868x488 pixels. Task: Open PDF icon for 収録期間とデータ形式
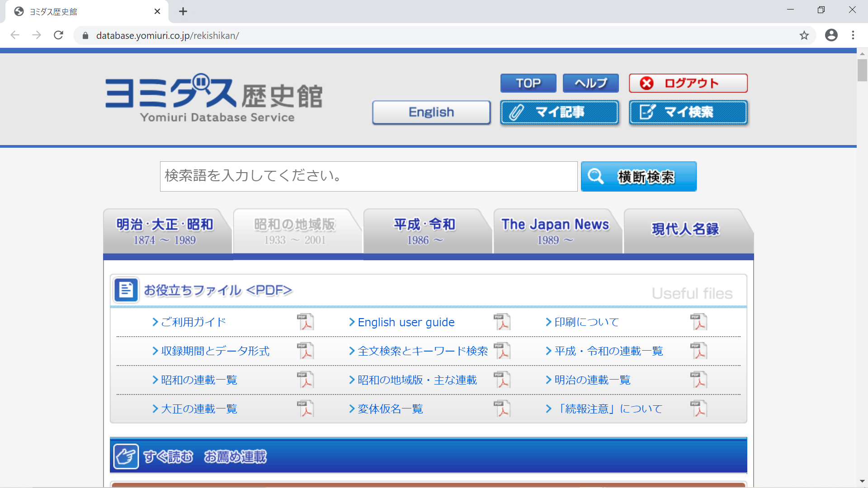click(x=305, y=351)
